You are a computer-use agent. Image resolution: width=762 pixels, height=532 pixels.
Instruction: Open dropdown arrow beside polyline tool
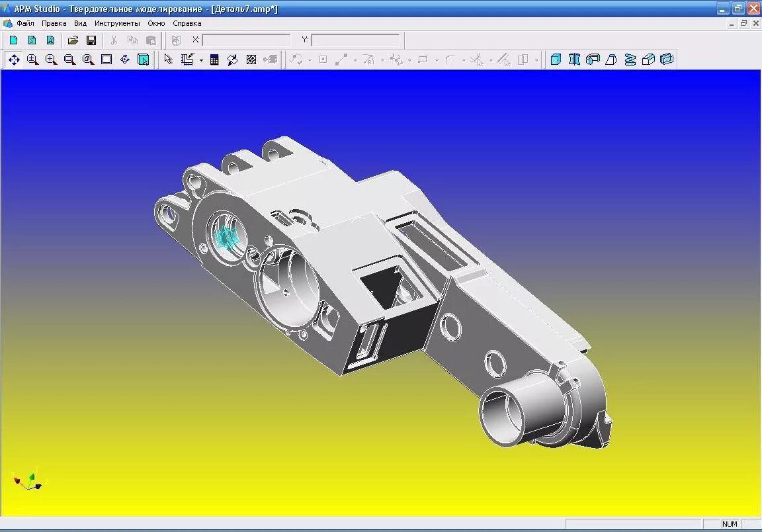click(x=409, y=60)
